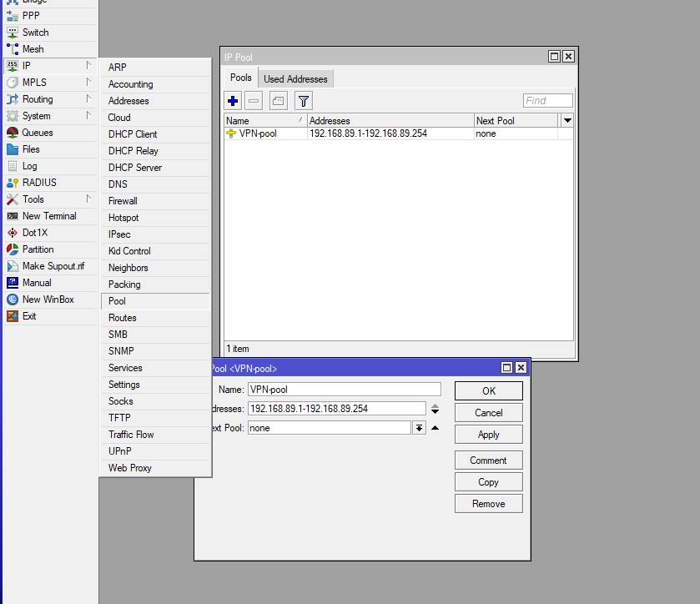Click the IP menu icon in sidebar

13,66
